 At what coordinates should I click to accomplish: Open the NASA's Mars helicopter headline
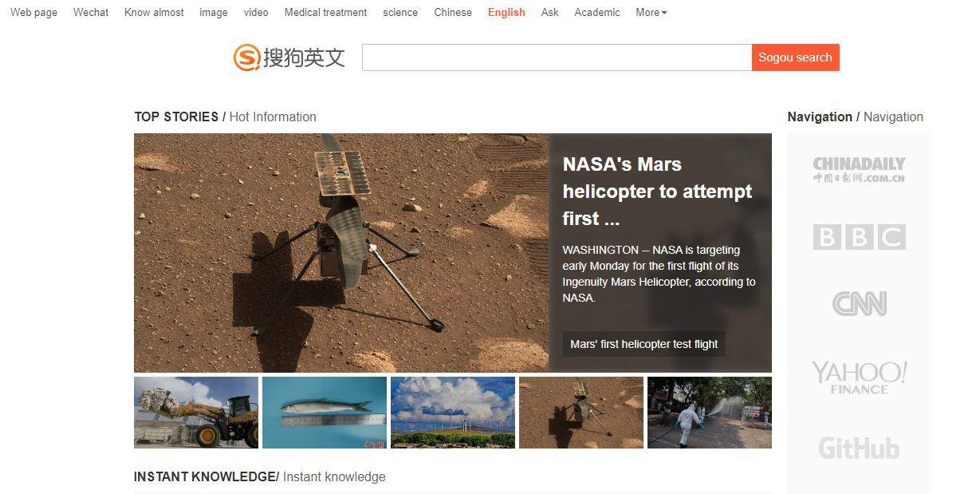tap(658, 192)
